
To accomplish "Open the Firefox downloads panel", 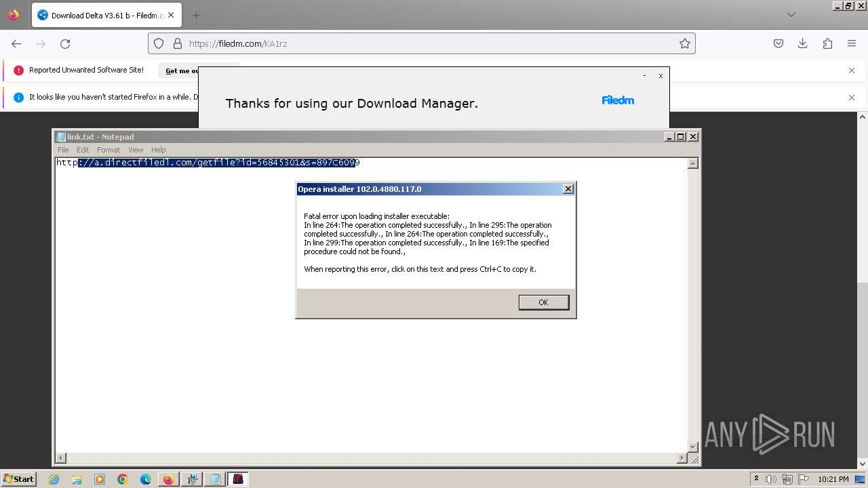I will (x=803, y=43).
